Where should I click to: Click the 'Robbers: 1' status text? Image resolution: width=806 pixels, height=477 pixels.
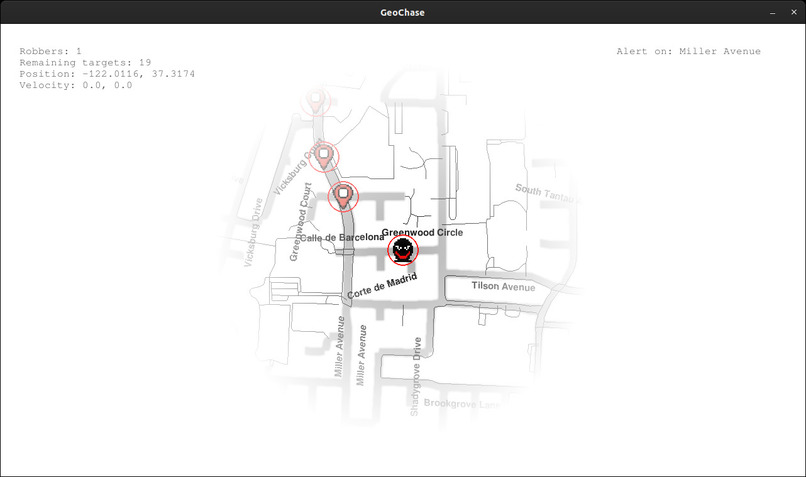click(x=50, y=51)
